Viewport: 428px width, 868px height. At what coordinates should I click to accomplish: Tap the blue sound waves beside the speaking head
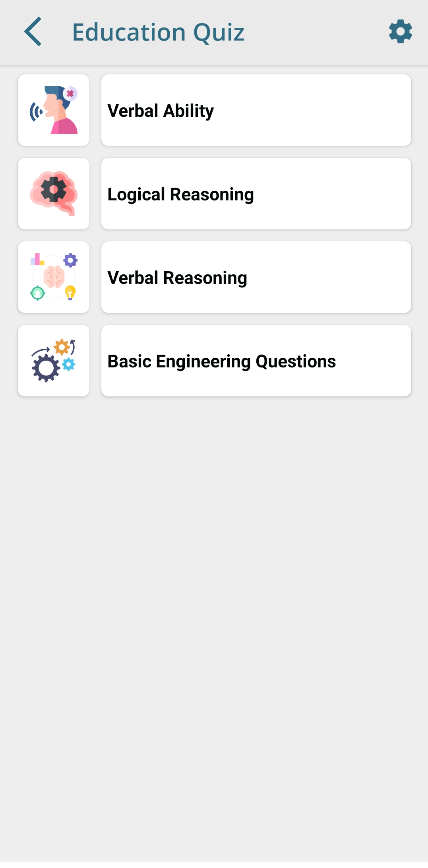36,112
